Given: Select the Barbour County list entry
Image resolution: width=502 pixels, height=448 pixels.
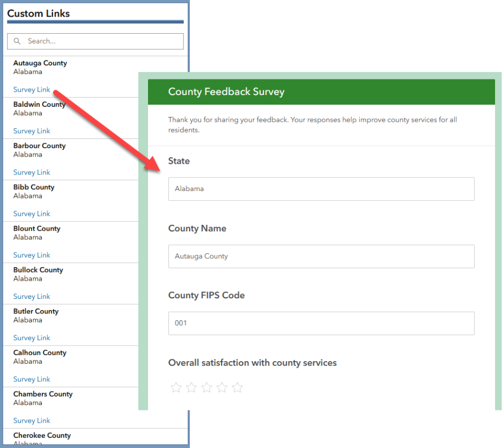Looking at the screenshot, I should point(70,159).
